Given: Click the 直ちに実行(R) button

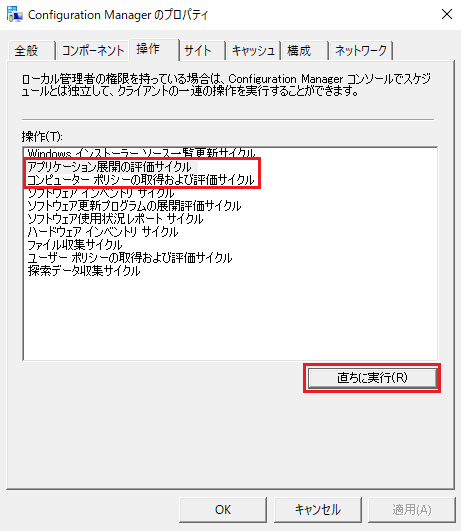Looking at the screenshot, I should [372, 378].
